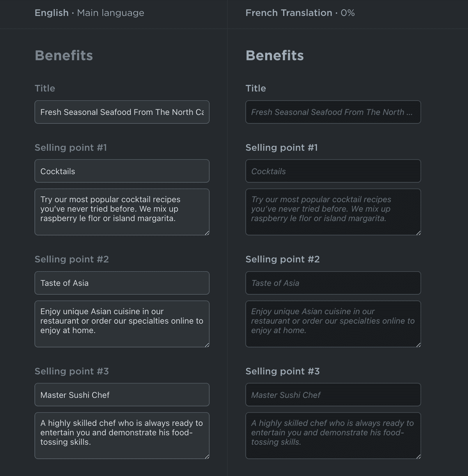468x476 pixels.
Task: Click the English Taste of Asia field
Action: pyautogui.click(x=122, y=283)
